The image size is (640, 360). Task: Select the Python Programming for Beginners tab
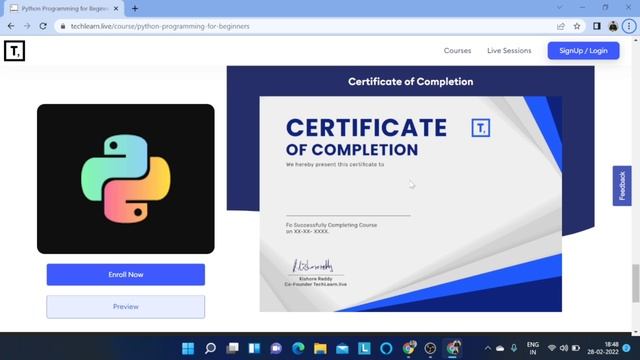(64, 9)
